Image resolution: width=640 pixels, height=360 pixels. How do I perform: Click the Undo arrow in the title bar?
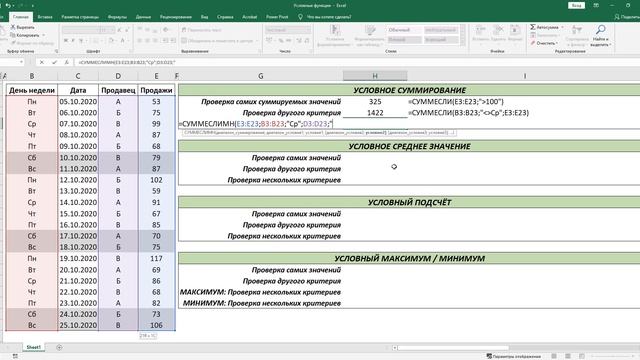coord(8,6)
